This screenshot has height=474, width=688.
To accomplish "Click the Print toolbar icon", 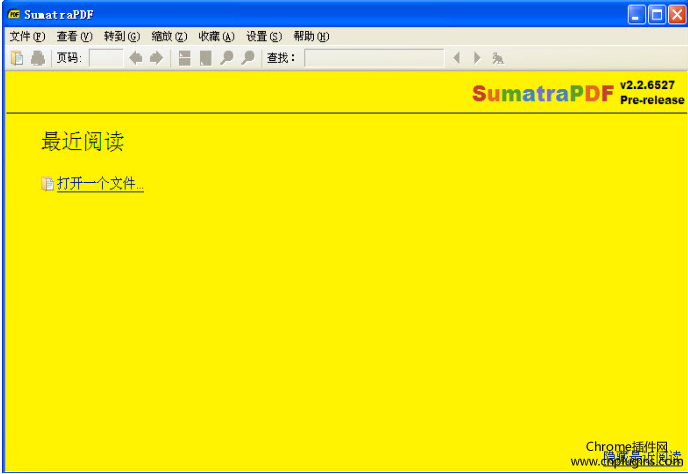I will click(38, 58).
